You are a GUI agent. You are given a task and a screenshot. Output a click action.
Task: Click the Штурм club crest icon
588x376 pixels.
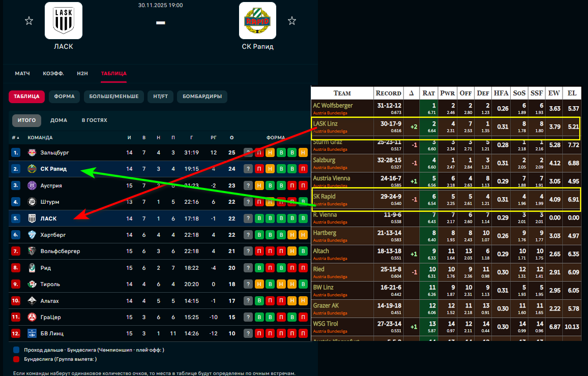pyautogui.click(x=32, y=202)
